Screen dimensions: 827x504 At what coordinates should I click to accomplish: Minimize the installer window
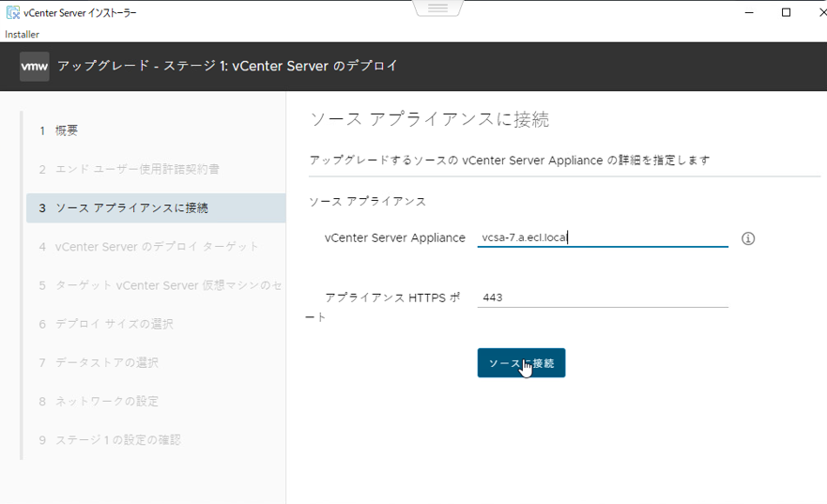tap(750, 12)
